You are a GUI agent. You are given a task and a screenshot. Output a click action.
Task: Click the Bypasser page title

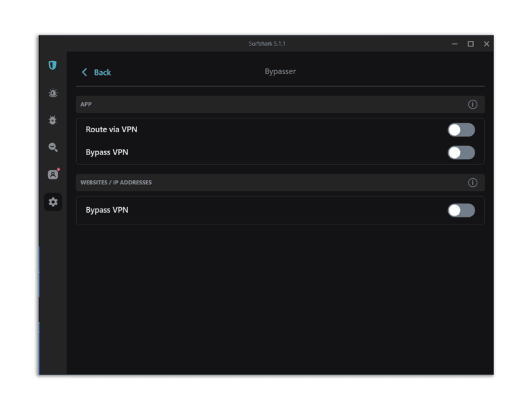tap(281, 71)
